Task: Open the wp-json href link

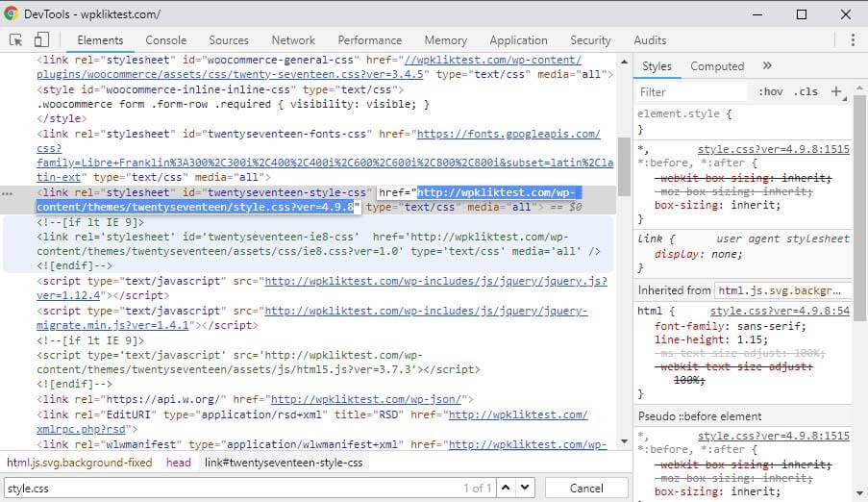Action: 366,399
